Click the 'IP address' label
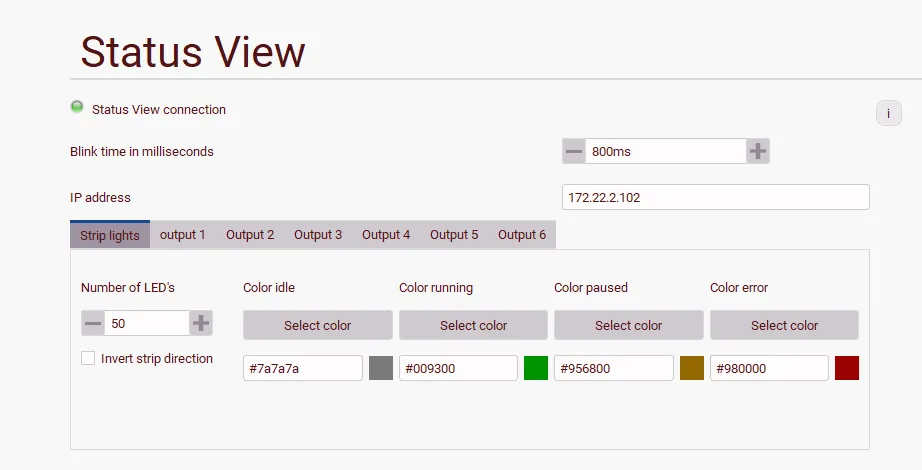922x470 pixels. coord(100,198)
